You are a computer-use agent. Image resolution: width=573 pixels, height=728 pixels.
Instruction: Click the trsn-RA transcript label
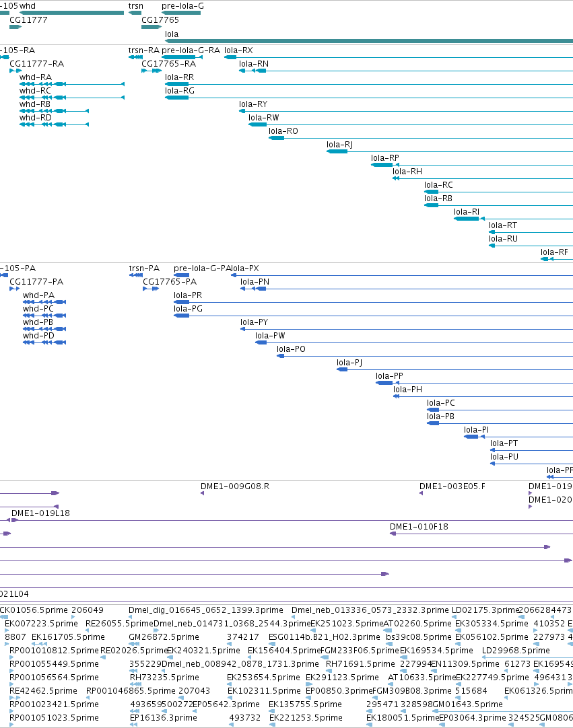click(x=143, y=50)
